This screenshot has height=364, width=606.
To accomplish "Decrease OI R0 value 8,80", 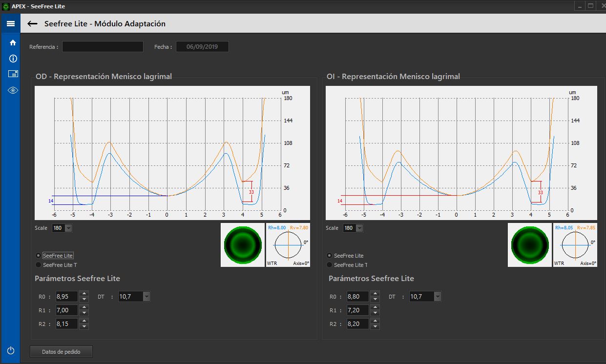I will click(x=375, y=299).
